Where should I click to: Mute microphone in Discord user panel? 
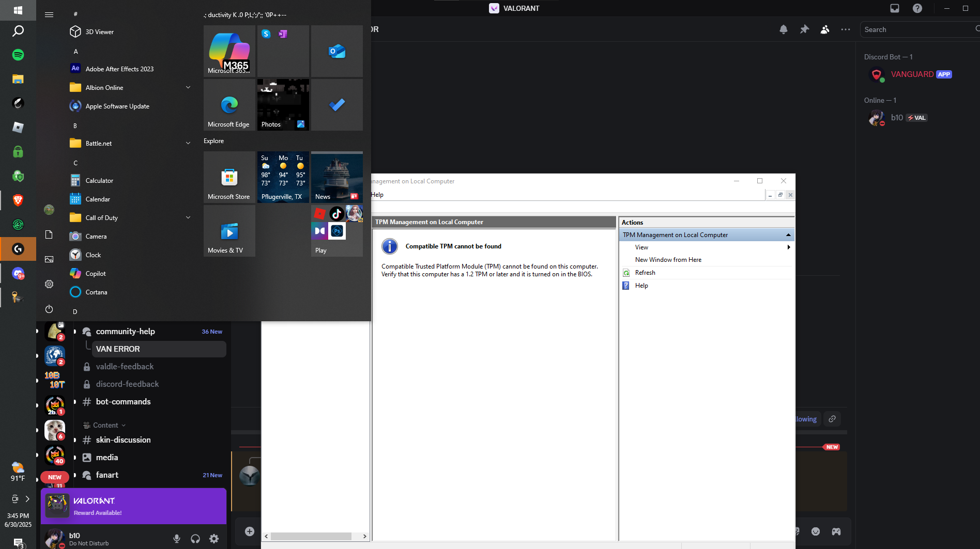(x=177, y=539)
